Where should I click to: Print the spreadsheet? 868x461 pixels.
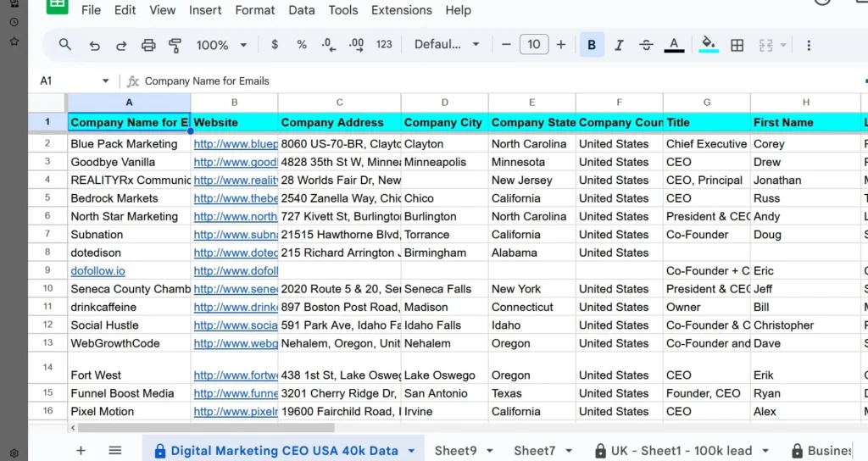coord(148,46)
